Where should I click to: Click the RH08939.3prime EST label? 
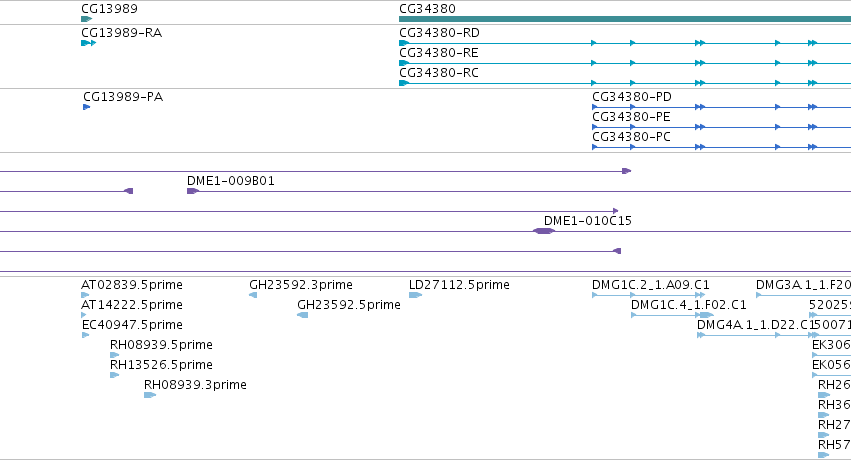pyautogui.click(x=195, y=385)
